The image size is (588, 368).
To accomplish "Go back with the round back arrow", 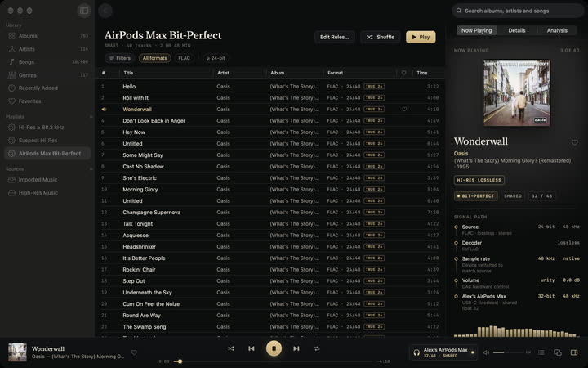I will 105,11.
